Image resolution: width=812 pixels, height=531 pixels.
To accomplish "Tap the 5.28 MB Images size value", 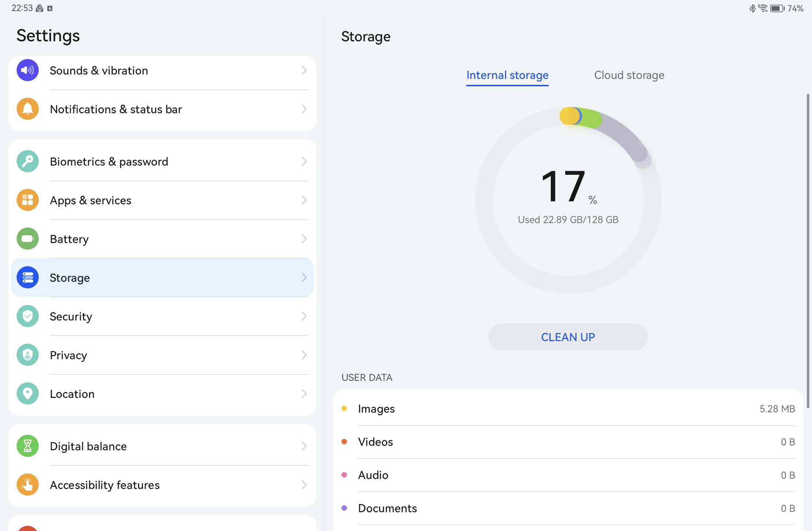I will [x=777, y=409].
